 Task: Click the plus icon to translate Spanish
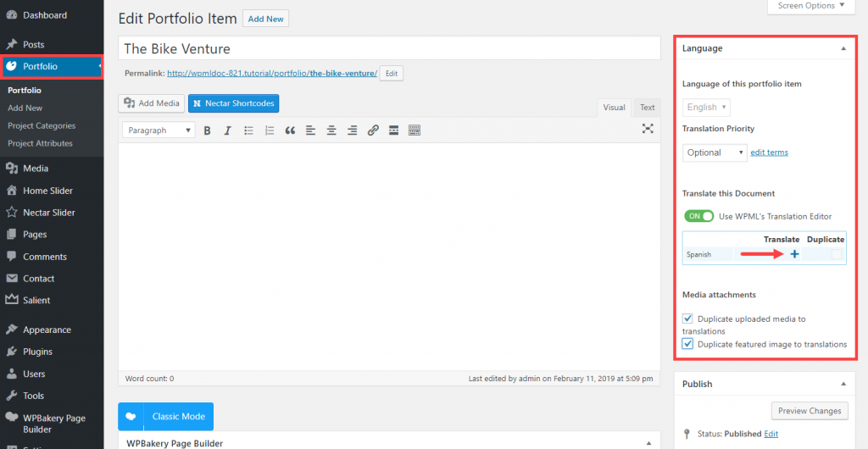click(794, 254)
